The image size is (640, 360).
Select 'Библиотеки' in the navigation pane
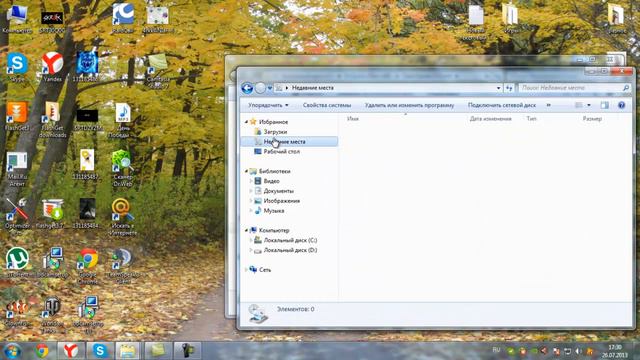(x=274, y=171)
